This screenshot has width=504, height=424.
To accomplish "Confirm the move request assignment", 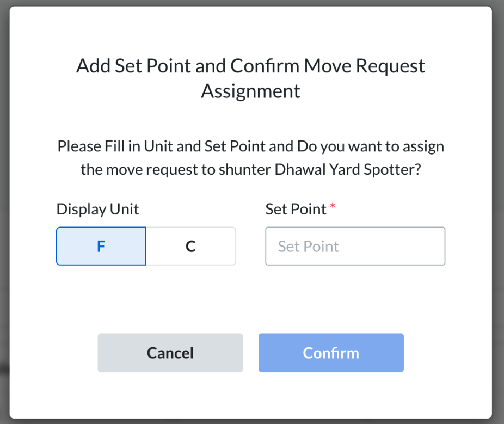I will [331, 353].
